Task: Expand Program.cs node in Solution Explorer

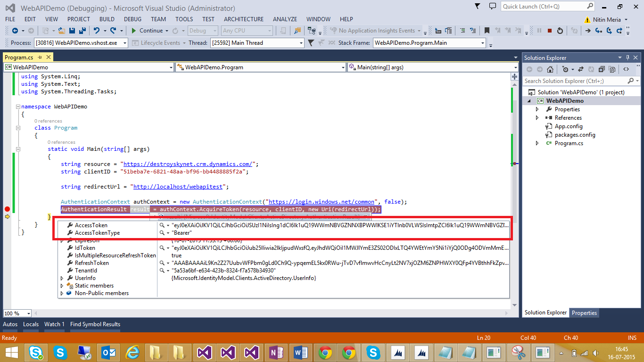Action: point(537,143)
